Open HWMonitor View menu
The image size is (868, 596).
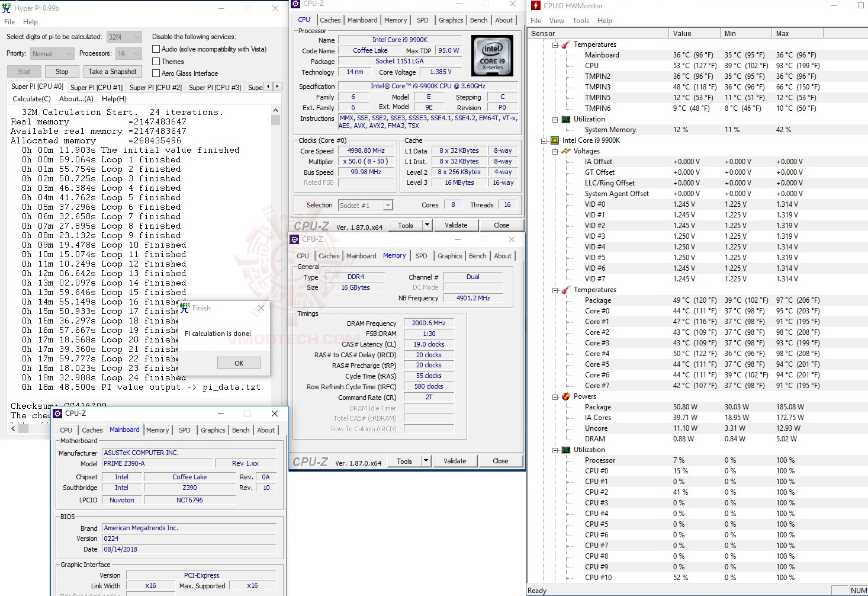point(557,20)
